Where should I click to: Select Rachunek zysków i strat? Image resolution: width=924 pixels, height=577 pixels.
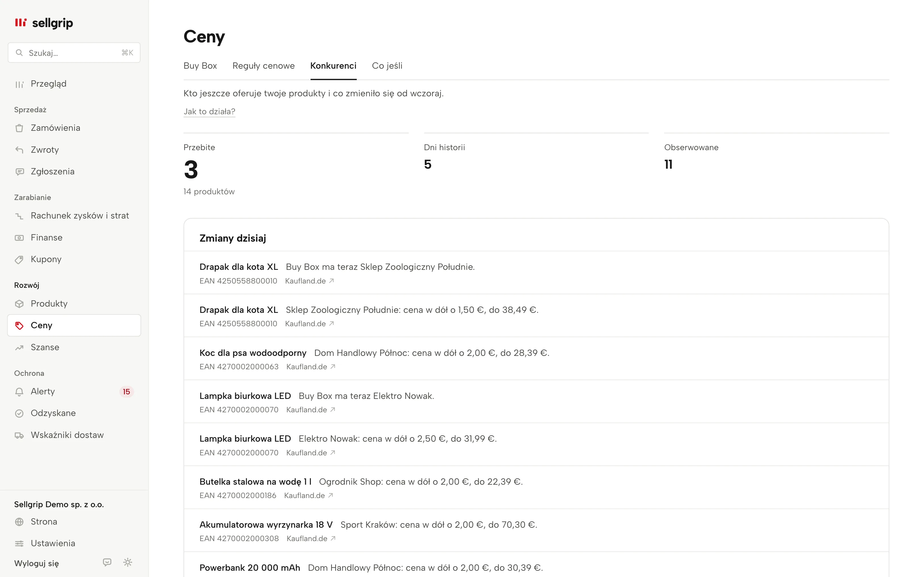pyautogui.click(x=74, y=216)
